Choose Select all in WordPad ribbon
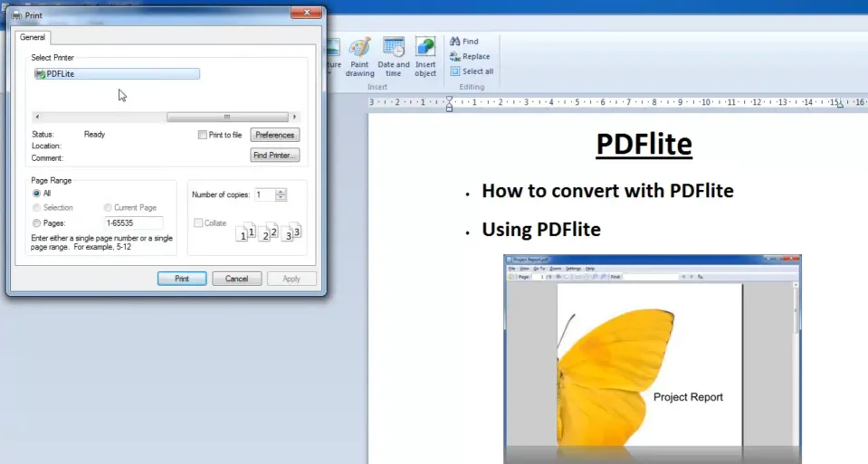This screenshot has height=464, width=868. [472, 71]
